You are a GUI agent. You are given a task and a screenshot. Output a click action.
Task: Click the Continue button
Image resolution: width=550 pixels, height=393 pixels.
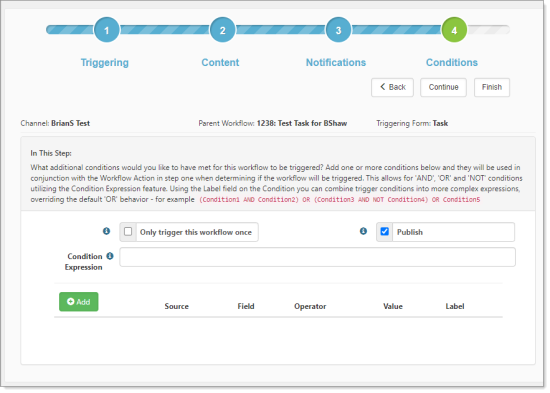click(443, 87)
